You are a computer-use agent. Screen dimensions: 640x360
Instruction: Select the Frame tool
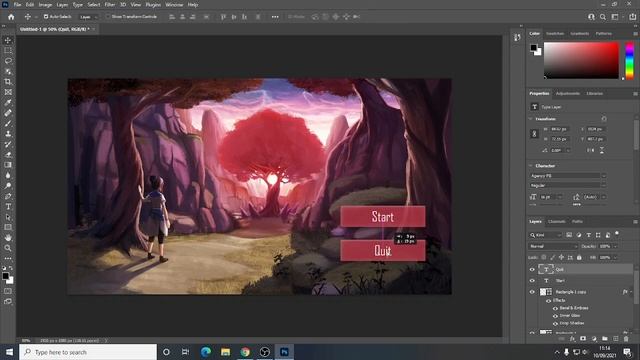[8, 92]
